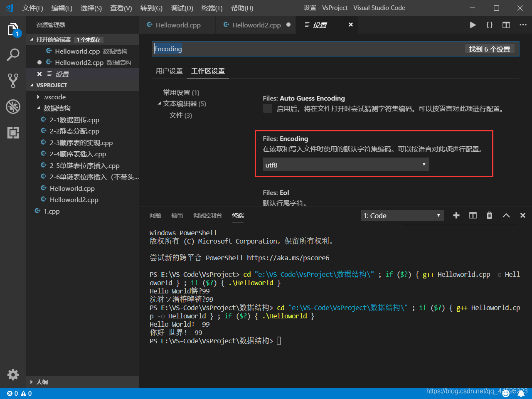Click the '1 个未保存' unsaved badge
Image resolution: width=532 pixels, height=399 pixels.
pyautogui.click(x=89, y=39)
